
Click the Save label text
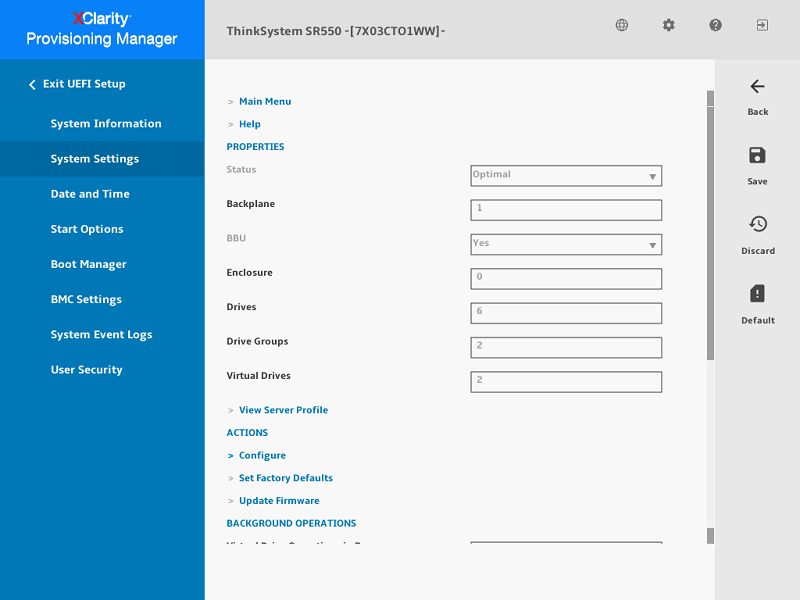tap(757, 181)
